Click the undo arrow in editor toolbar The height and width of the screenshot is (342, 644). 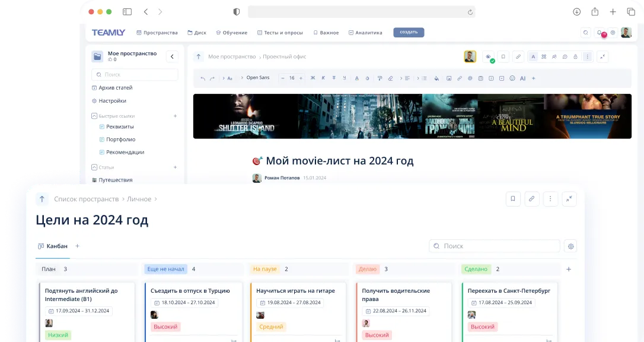pos(203,78)
